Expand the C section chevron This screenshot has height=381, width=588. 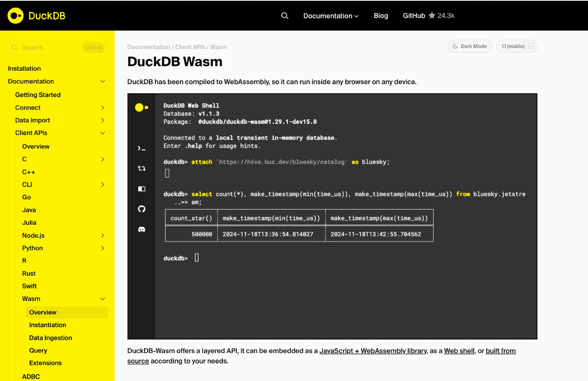[x=103, y=159]
